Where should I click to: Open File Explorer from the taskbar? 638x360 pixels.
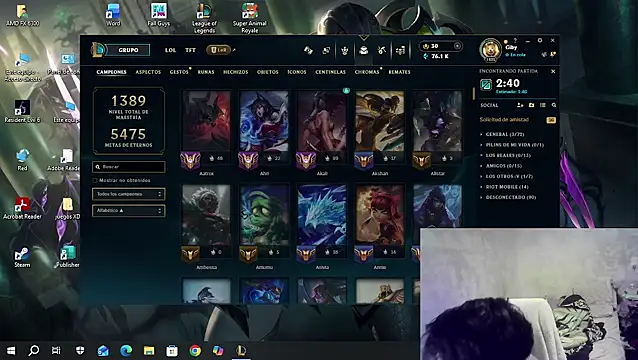[149, 351]
